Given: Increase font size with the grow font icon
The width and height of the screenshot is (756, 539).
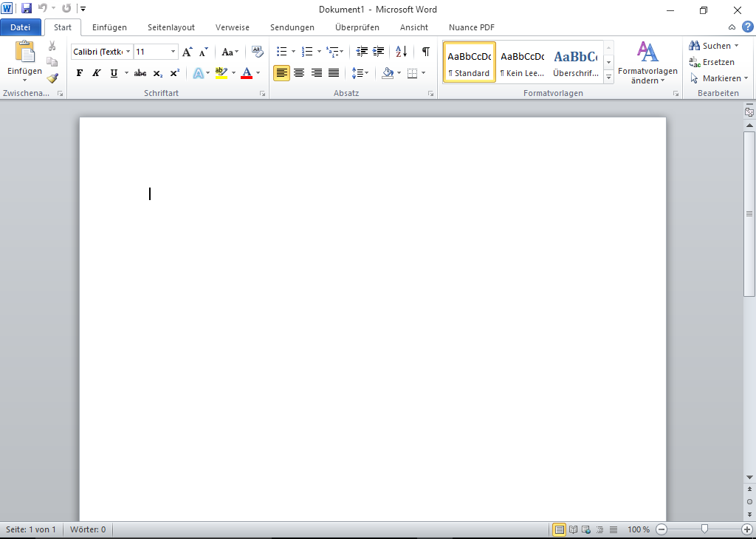Looking at the screenshot, I should tap(188, 52).
